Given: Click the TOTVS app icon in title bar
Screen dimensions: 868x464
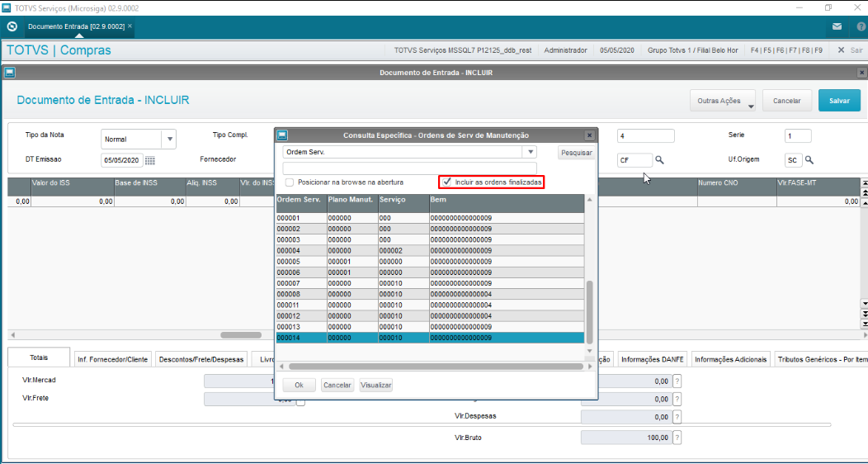Looking at the screenshot, I should (x=7, y=7).
